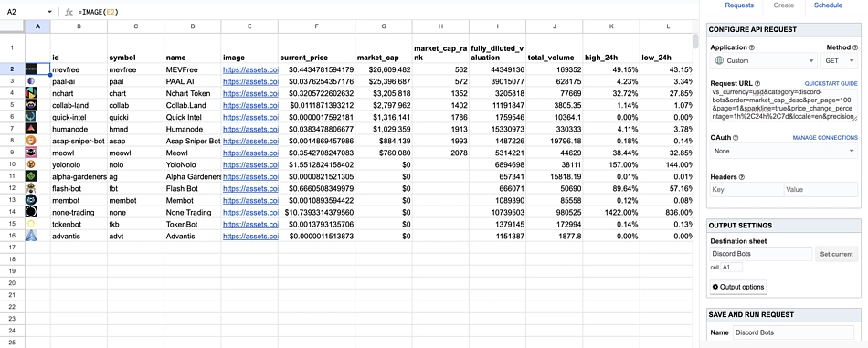Click the humanode coin logo image

31,129
